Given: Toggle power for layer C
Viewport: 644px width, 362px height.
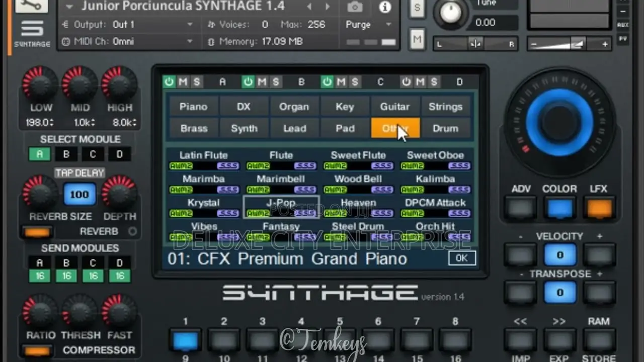Looking at the screenshot, I should pos(328,81).
